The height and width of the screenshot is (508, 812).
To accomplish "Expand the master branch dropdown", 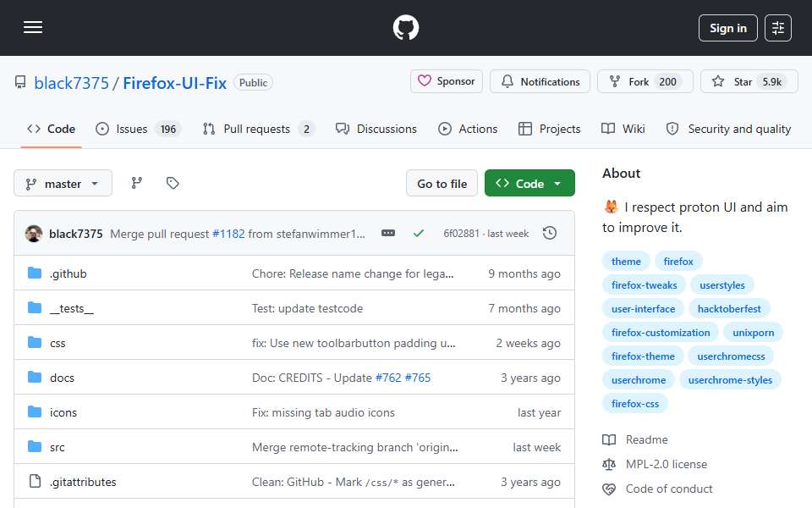I will [63, 184].
